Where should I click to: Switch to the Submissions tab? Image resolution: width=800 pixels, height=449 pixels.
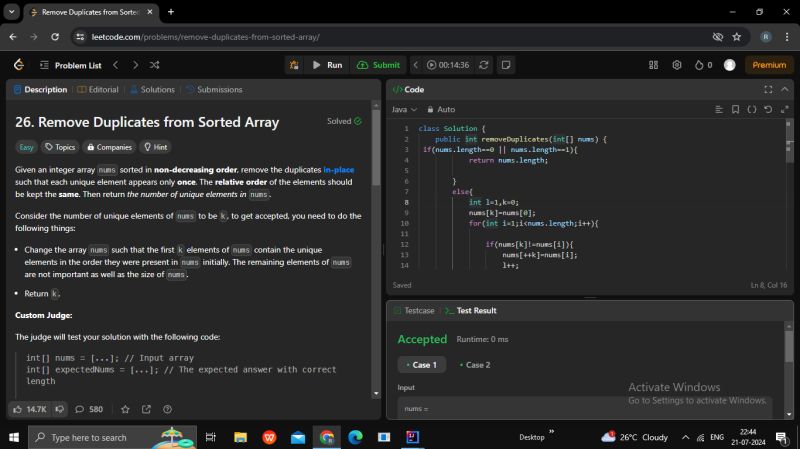click(214, 89)
